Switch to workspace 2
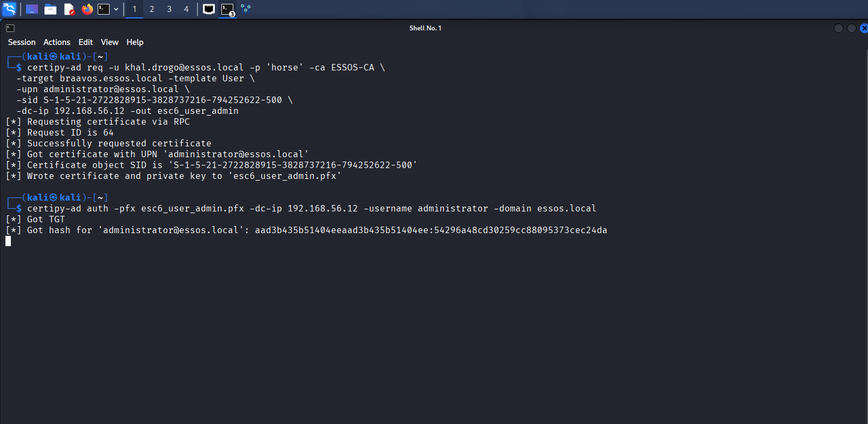 (x=152, y=9)
